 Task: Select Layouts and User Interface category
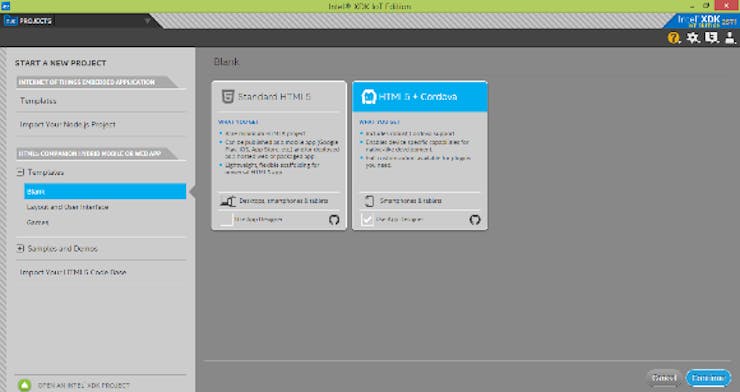67,207
